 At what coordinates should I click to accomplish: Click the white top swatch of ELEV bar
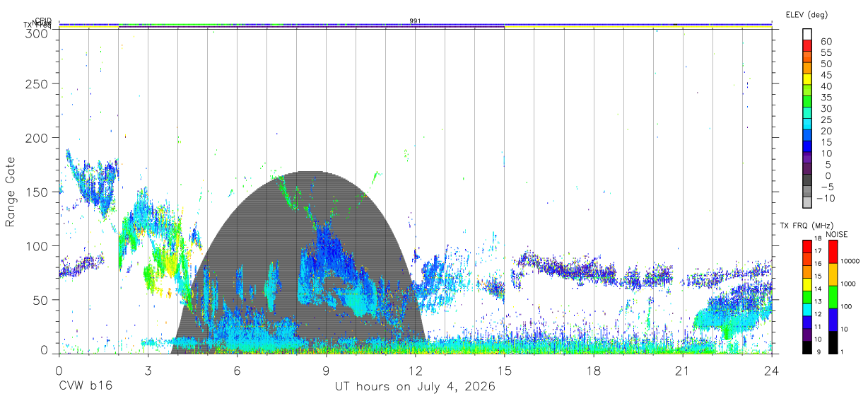click(x=807, y=33)
